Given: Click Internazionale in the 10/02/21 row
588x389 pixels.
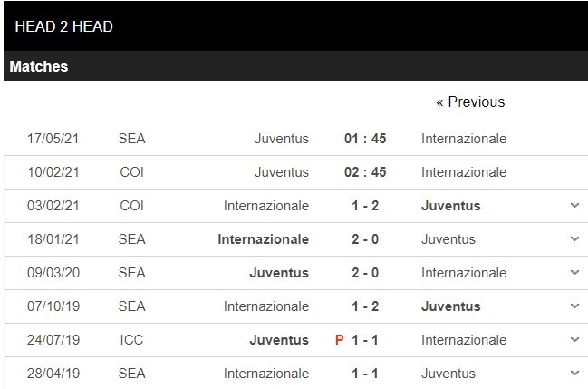Looking at the screenshot, I should pyautogui.click(x=464, y=172).
